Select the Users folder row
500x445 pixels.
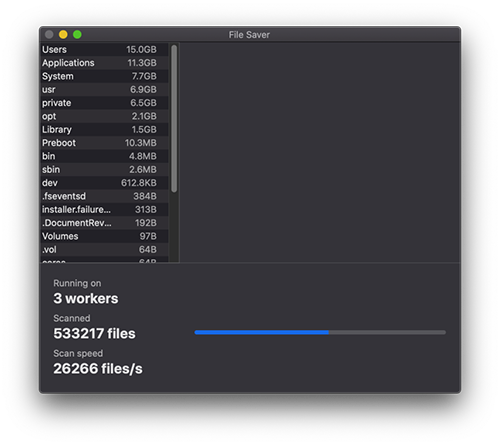point(104,49)
